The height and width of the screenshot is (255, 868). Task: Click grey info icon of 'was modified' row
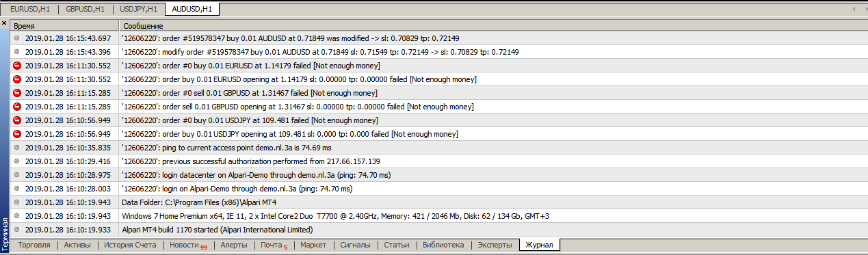point(17,38)
